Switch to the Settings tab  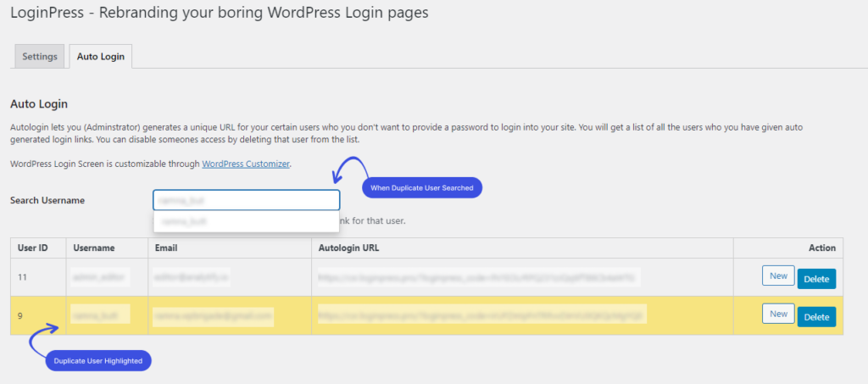(40, 57)
